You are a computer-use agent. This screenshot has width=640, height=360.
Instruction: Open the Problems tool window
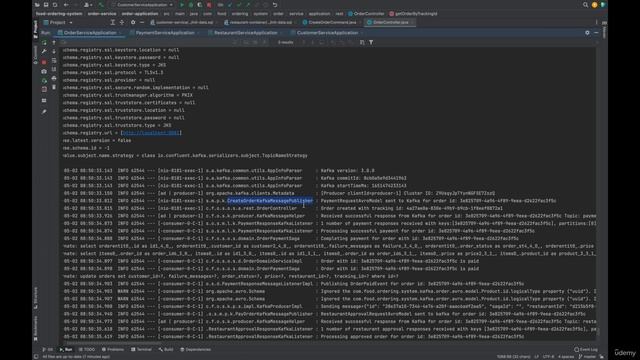click(113, 349)
